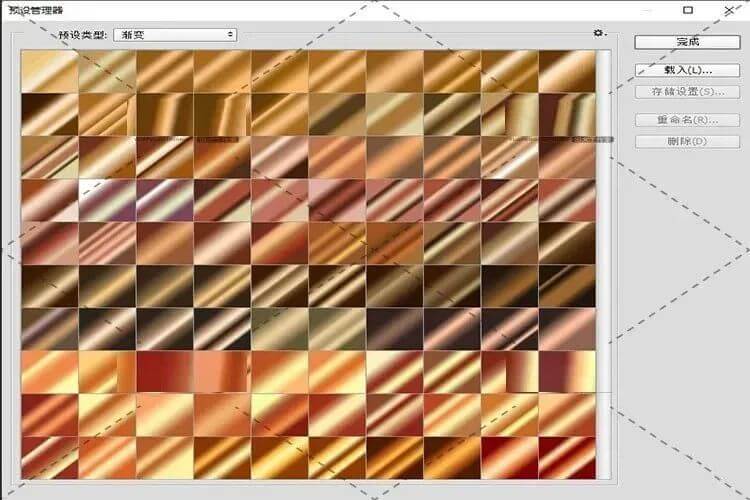Click the 载入(L)... button
This screenshot has height=500, width=750.
687,70
